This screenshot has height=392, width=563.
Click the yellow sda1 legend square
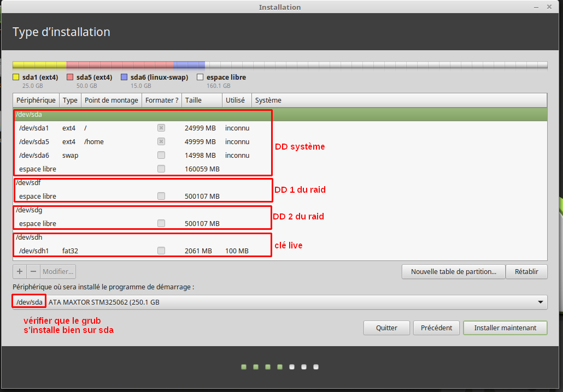coord(16,78)
